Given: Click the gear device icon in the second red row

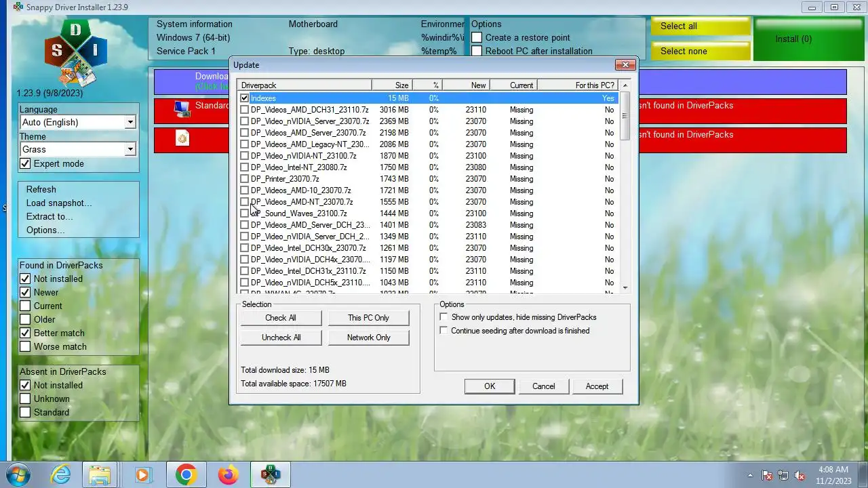Looking at the screenshot, I should 182,138.
